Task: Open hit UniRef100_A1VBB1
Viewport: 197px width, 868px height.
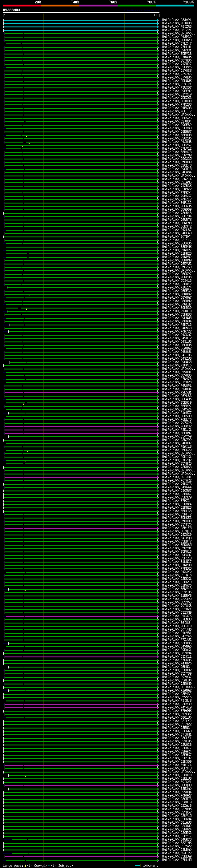Action: [x=176, y=372]
